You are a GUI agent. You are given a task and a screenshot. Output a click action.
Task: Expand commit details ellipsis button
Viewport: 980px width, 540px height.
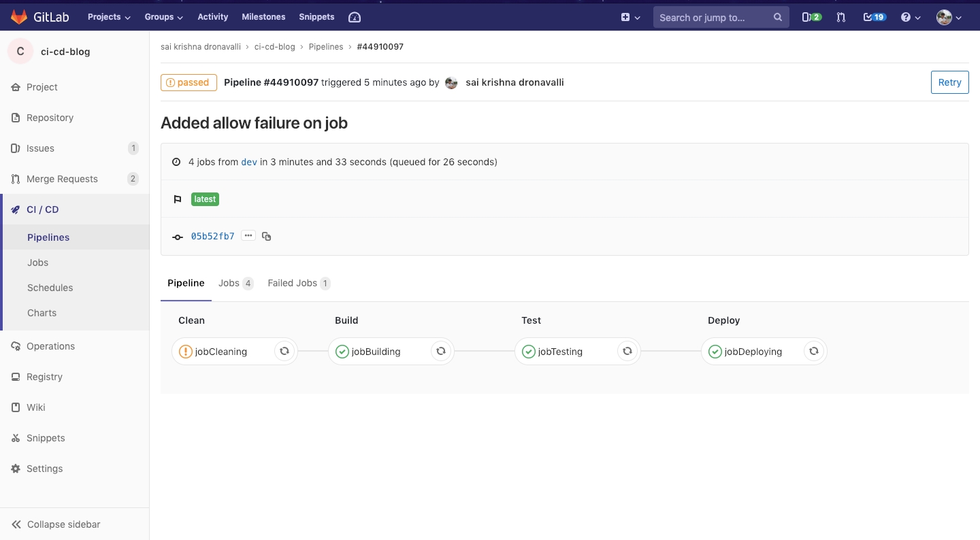(248, 236)
